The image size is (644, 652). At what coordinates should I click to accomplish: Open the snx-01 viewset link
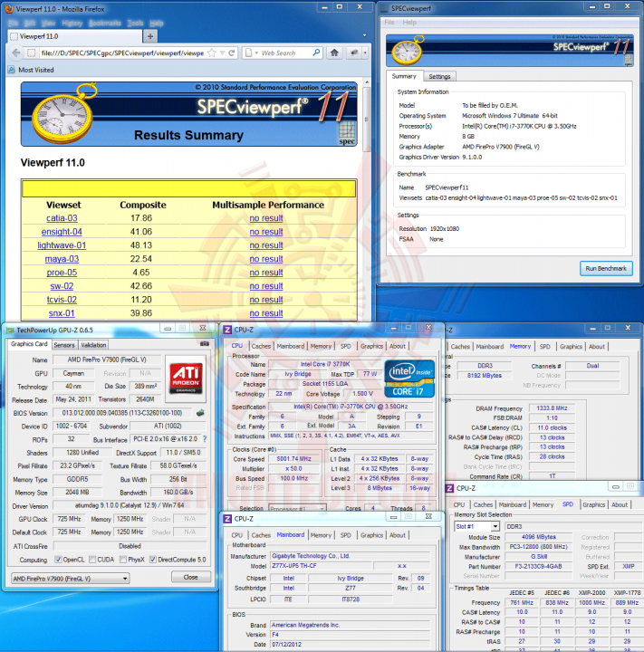click(62, 313)
